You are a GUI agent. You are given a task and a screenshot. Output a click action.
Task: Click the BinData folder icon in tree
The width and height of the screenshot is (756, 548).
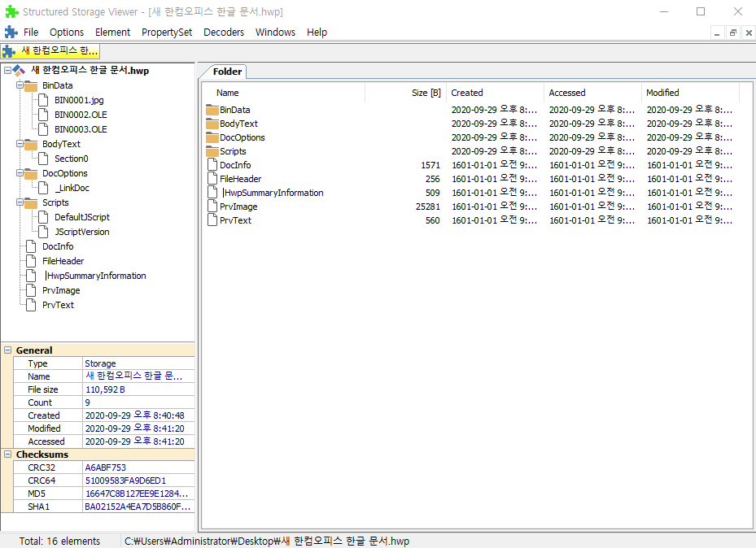[31, 85]
